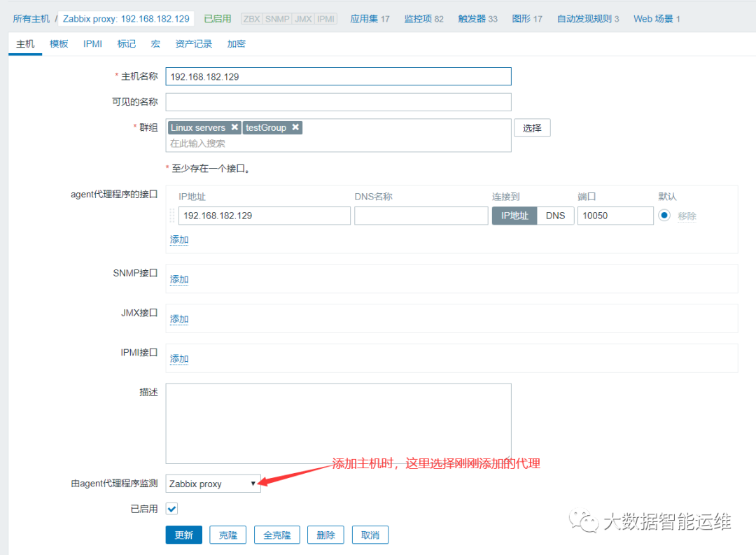Open 应用集 17 link
Screen dimensions: 756x555
370,19
